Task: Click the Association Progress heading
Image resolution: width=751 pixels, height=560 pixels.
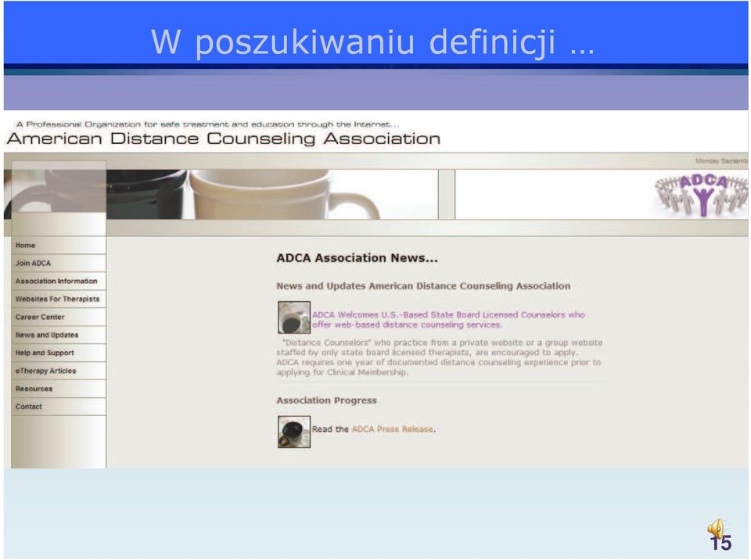Action: (327, 400)
